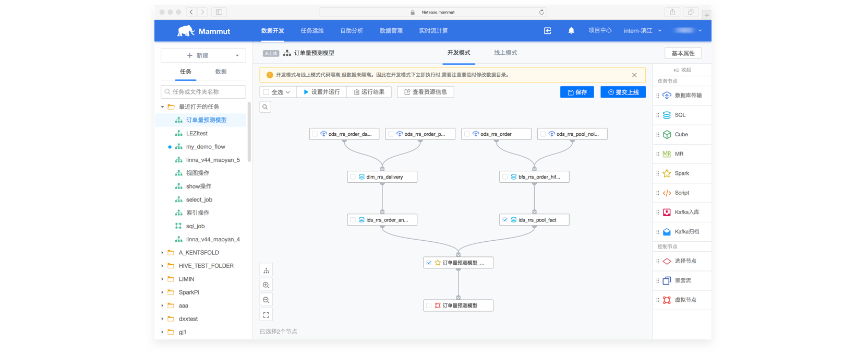Click the canvas search icon
Image resolution: width=868 pixels, height=353 pixels.
[265, 107]
